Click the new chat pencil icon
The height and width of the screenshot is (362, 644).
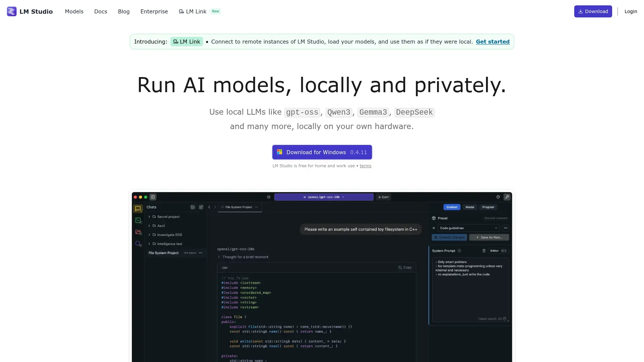[201, 207]
